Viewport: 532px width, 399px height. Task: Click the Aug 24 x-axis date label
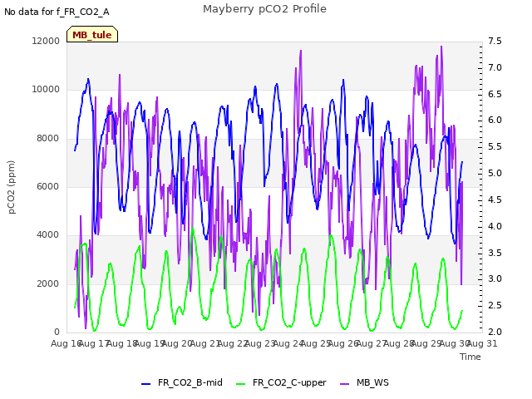click(x=288, y=343)
